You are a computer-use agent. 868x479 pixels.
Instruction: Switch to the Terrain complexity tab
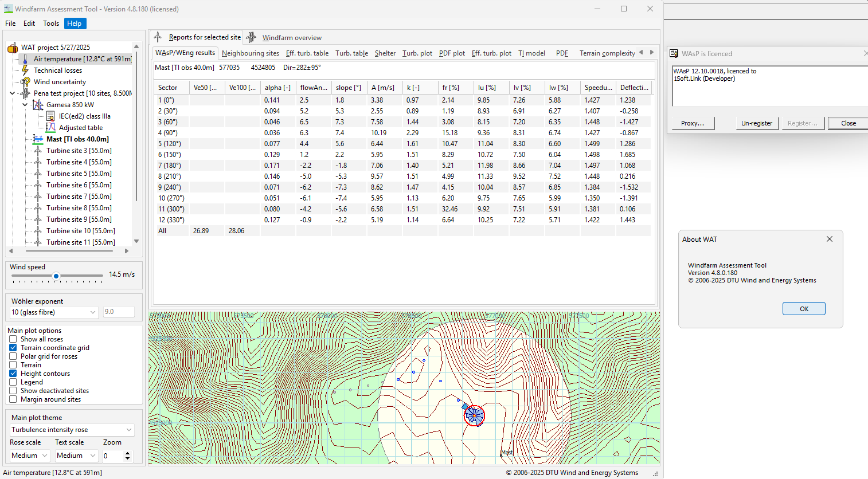click(607, 53)
